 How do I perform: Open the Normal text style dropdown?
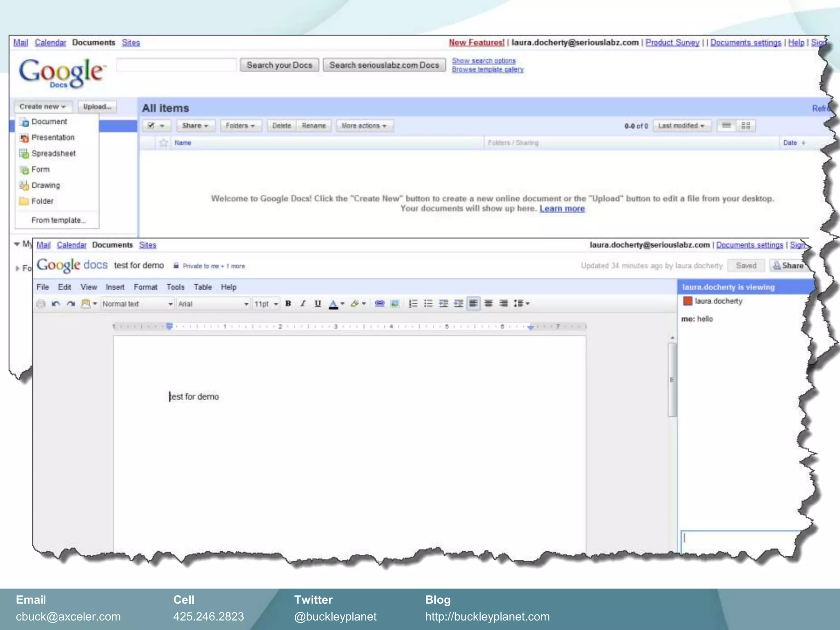click(x=137, y=304)
